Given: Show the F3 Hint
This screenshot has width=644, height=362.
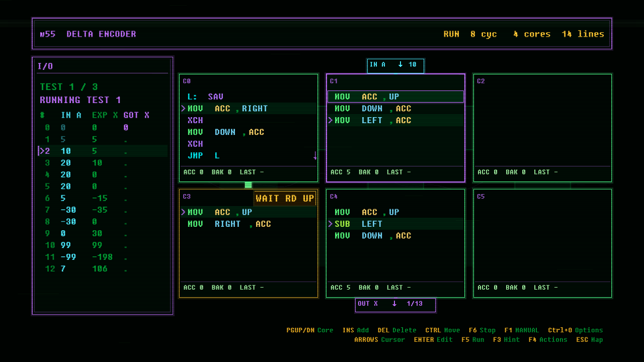Looking at the screenshot, I should pyautogui.click(x=507, y=339).
